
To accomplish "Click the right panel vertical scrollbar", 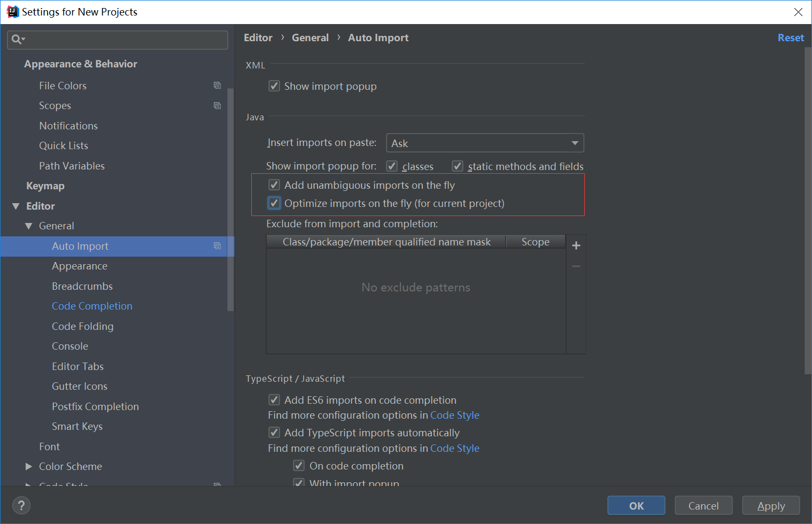I will click(x=808, y=211).
